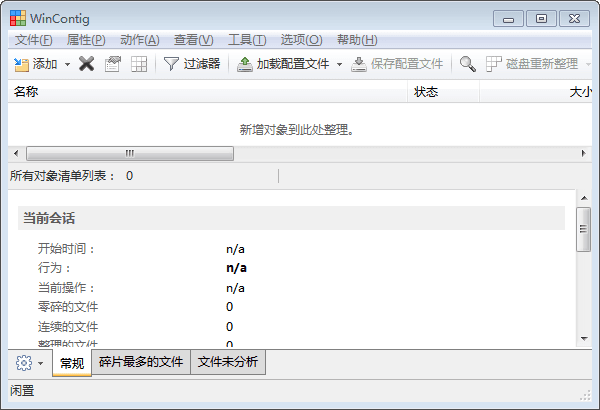600x410 pixels.
Task: Switch to the 文件未分析 tab
Action: pyautogui.click(x=228, y=362)
